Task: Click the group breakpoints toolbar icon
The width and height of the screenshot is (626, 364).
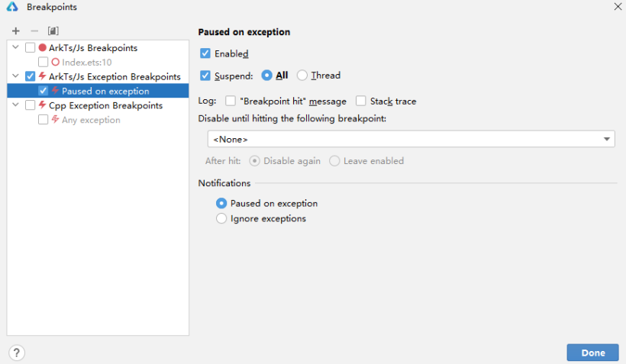Action: [x=53, y=31]
